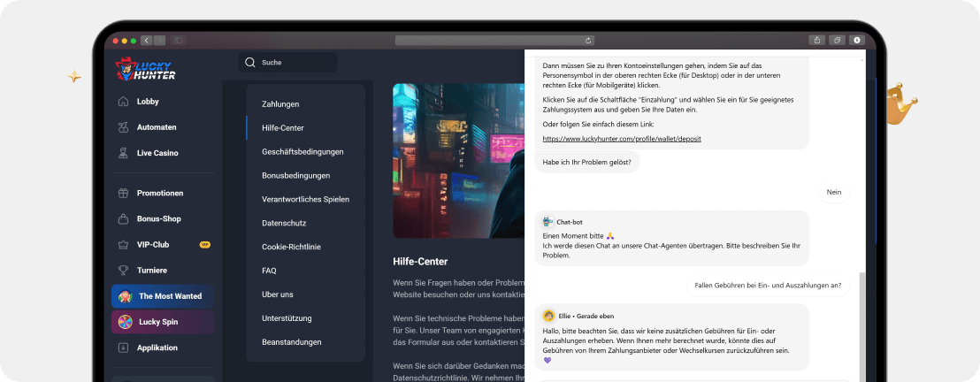Click the Applikation download icon

123,348
